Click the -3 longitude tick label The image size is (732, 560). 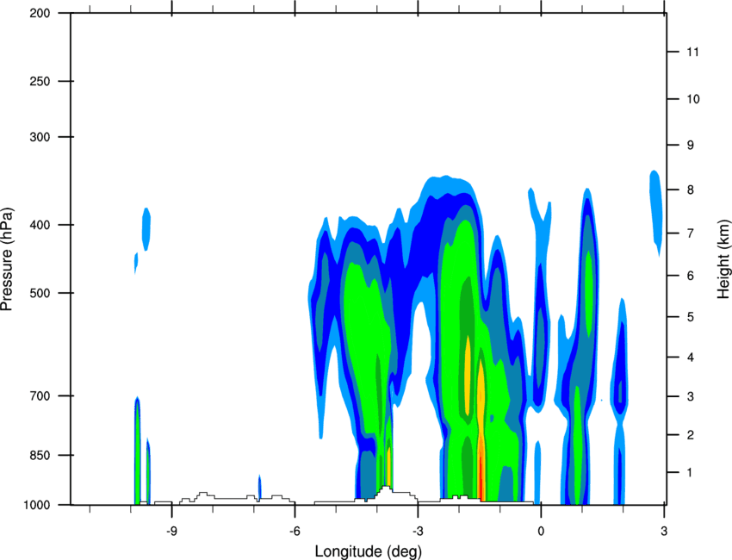pyautogui.click(x=417, y=532)
